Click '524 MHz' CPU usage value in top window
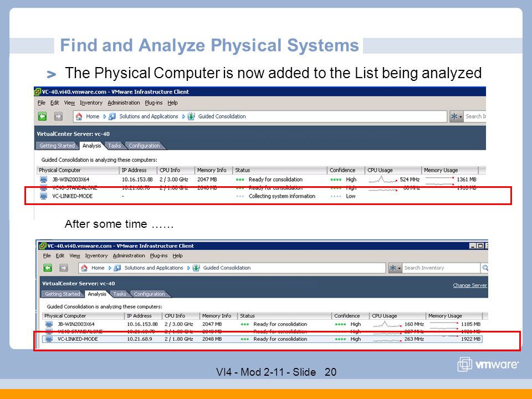The image size is (532, 399). coord(410,179)
